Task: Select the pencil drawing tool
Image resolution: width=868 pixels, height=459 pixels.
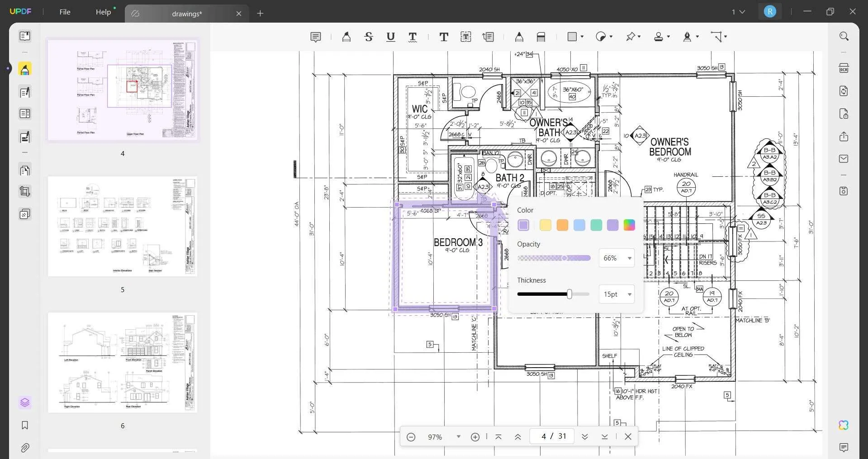Action: (x=519, y=37)
